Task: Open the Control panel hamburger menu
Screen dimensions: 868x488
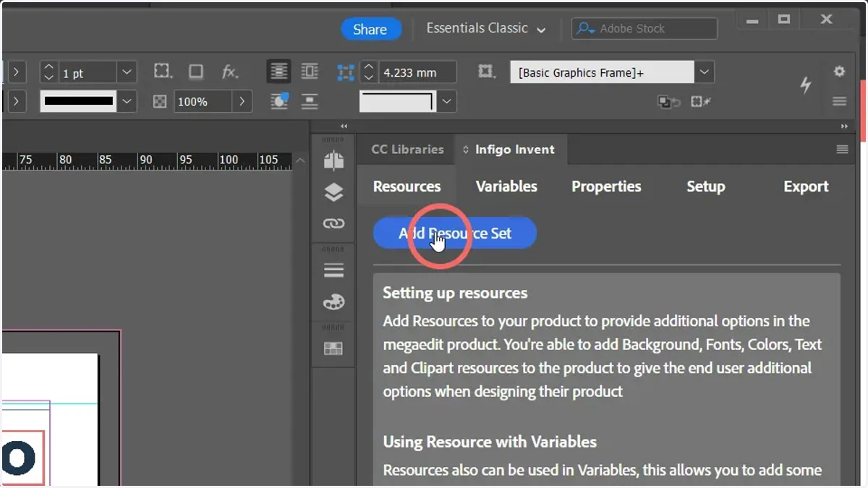Action: click(839, 101)
